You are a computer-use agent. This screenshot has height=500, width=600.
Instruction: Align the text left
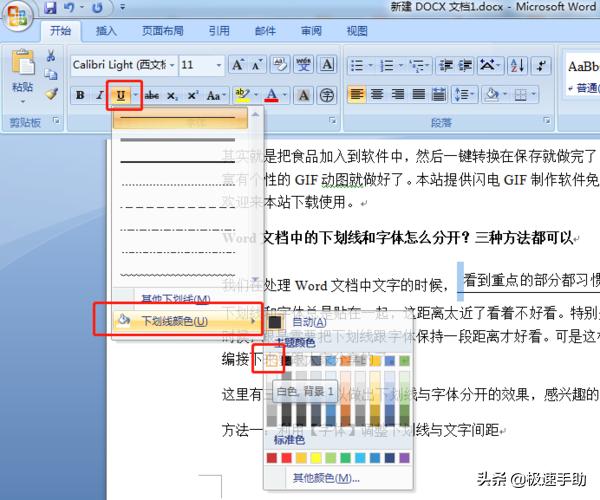pos(357,94)
